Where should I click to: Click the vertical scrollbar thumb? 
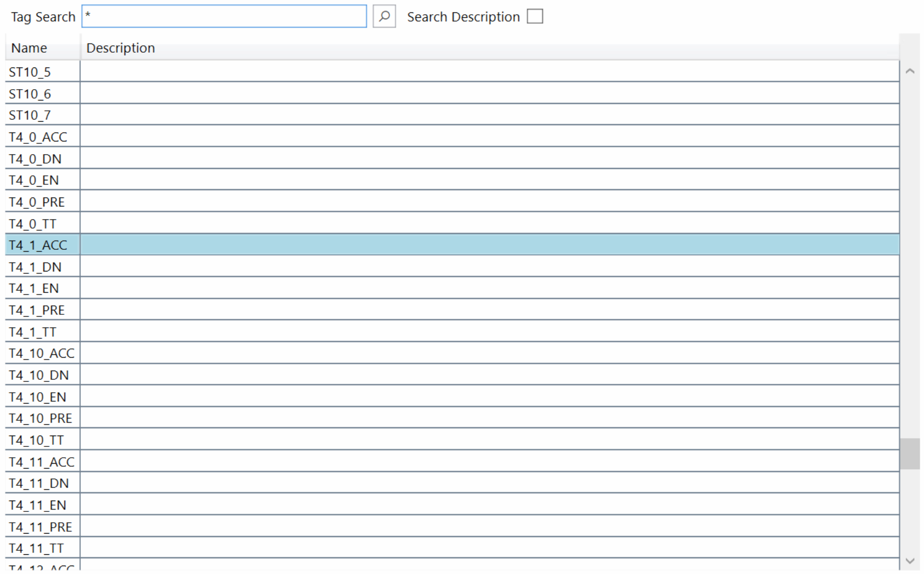click(910, 454)
